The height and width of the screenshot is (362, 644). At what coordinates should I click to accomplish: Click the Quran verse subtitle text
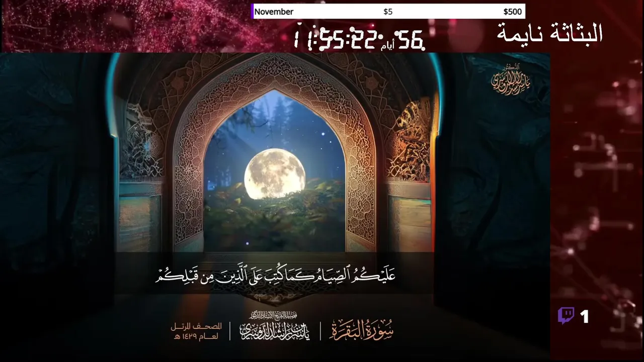(x=275, y=275)
